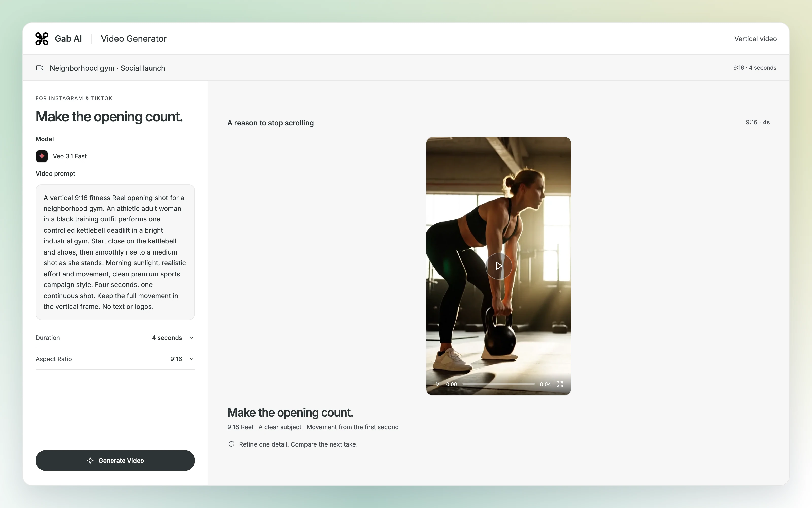Expand the Duration chevron arrow
The width and height of the screenshot is (812, 508).
[x=192, y=338]
